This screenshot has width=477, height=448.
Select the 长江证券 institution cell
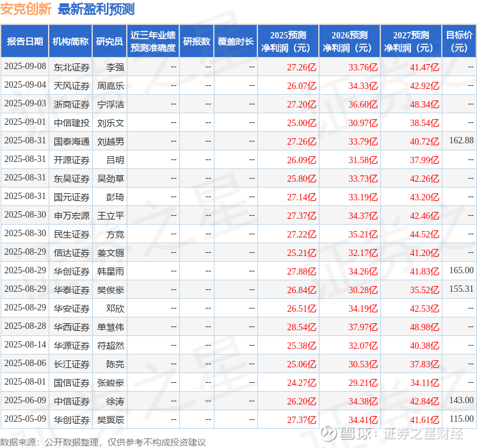coord(72,364)
